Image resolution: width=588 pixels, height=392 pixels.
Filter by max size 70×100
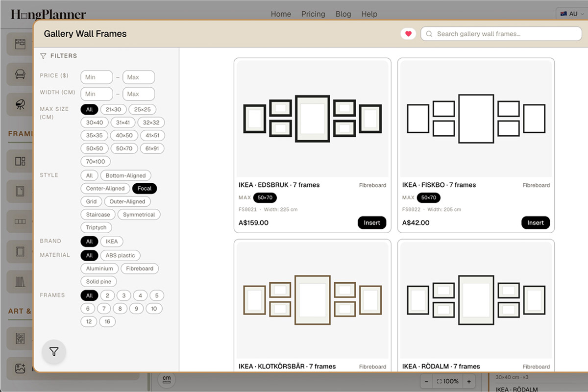pyautogui.click(x=96, y=162)
